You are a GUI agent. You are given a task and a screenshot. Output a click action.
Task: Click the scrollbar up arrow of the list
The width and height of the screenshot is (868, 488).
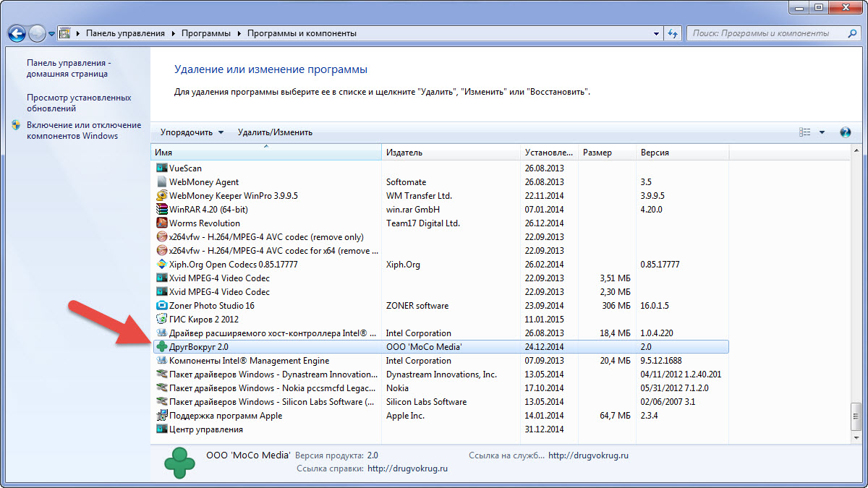(x=856, y=151)
